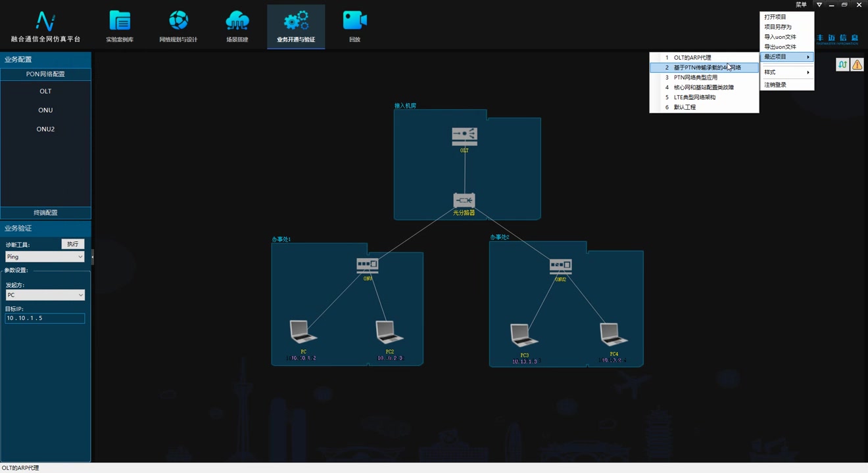Click the 执行 button
The image size is (868, 473).
72,244
